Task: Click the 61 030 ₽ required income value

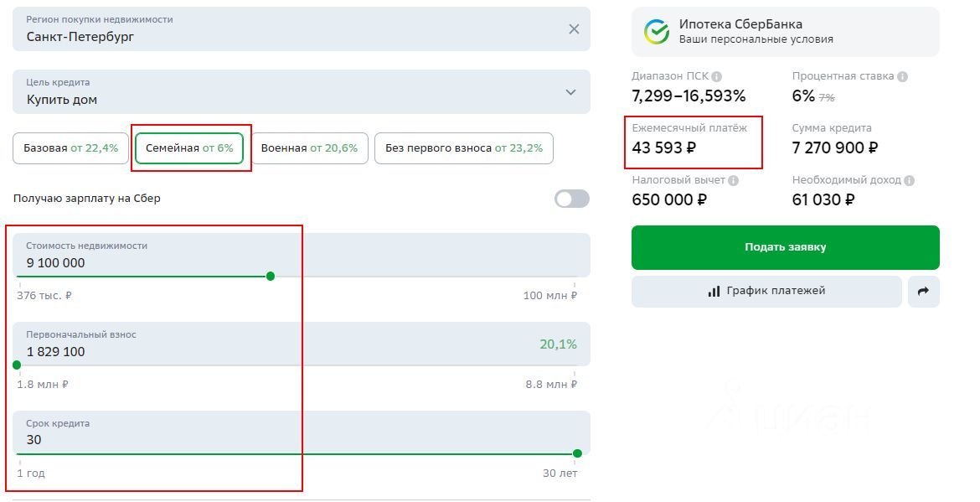Action: tap(823, 200)
